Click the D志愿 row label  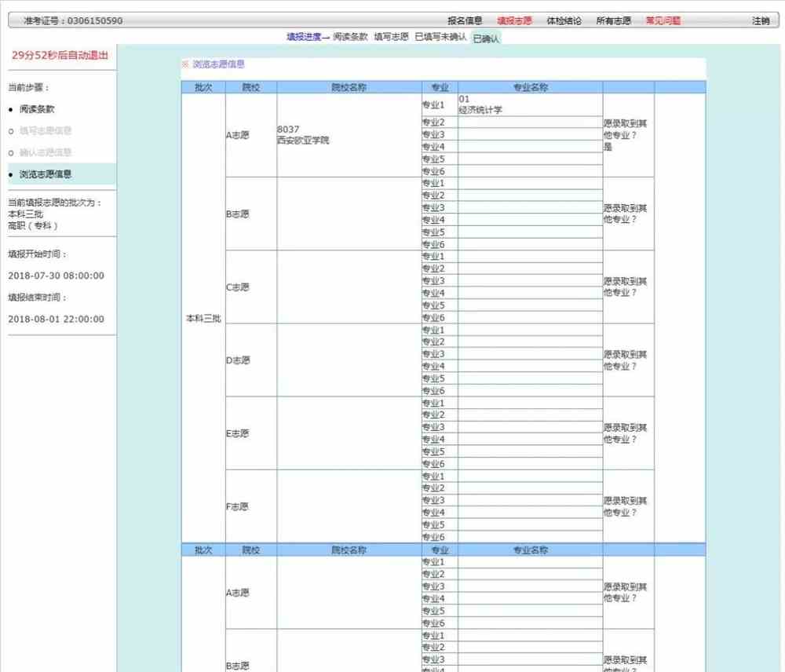pyautogui.click(x=237, y=360)
